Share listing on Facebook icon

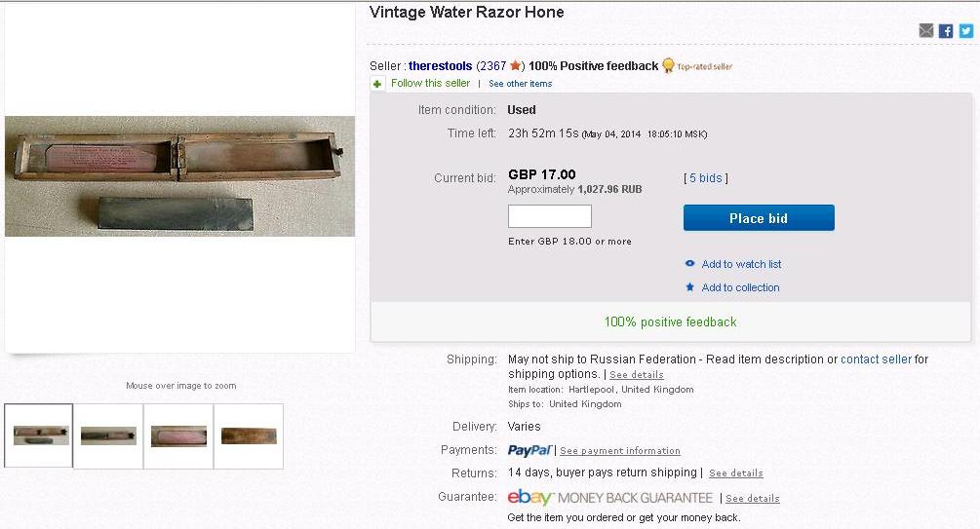pos(946,31)
